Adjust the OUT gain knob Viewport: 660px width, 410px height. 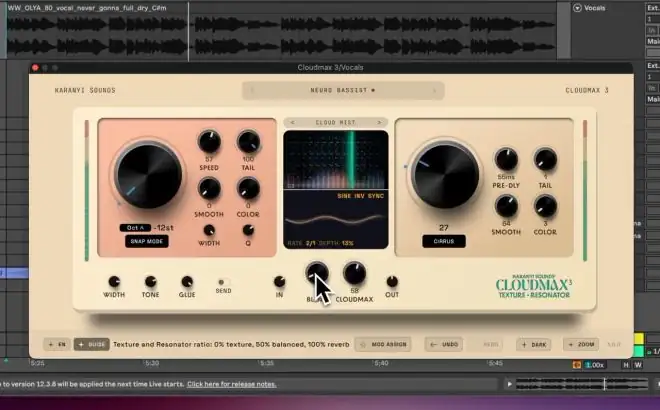(x=392, y=282)
